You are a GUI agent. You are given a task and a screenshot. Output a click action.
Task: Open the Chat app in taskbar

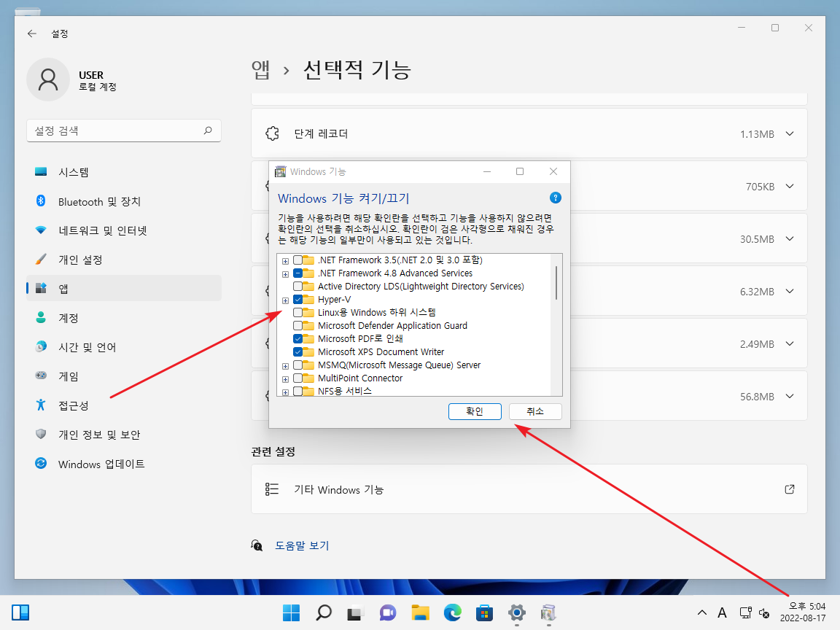388,612
